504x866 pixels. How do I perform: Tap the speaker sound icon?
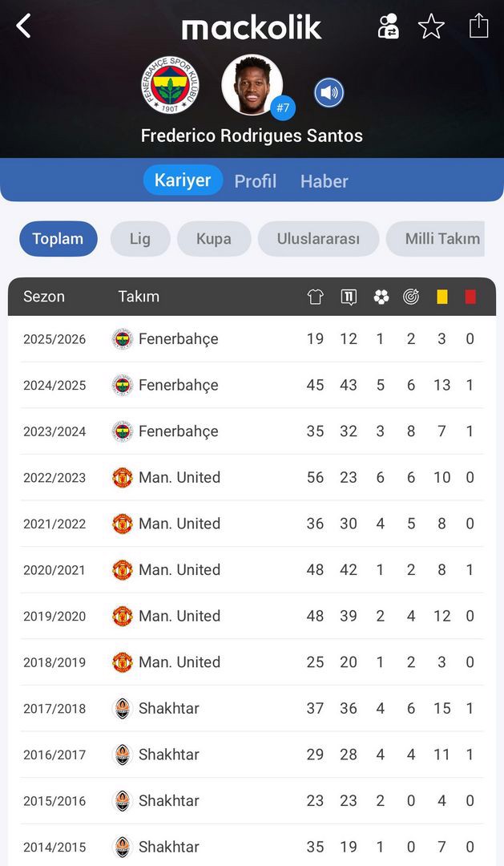click(329, 93)
